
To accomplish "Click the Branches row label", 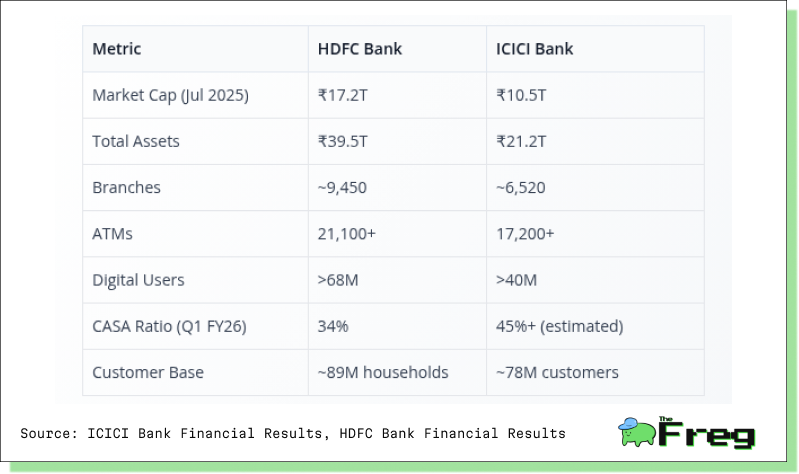I will (x=126, y=188).
